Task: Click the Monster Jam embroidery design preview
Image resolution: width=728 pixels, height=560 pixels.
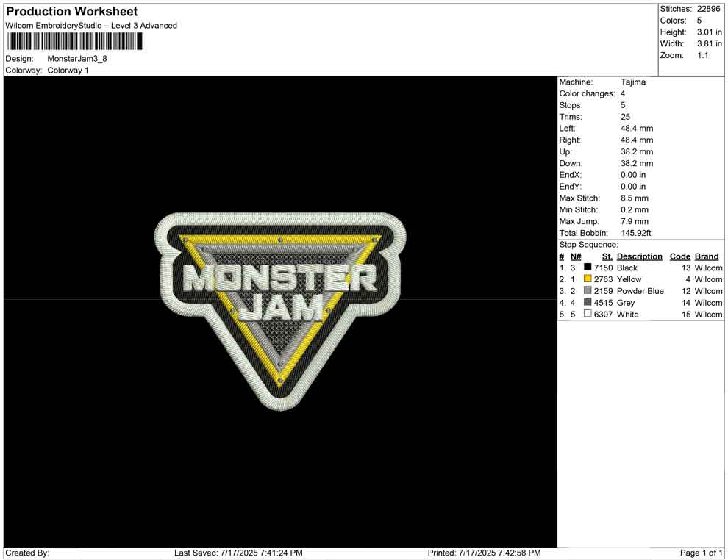Action: 280,312
